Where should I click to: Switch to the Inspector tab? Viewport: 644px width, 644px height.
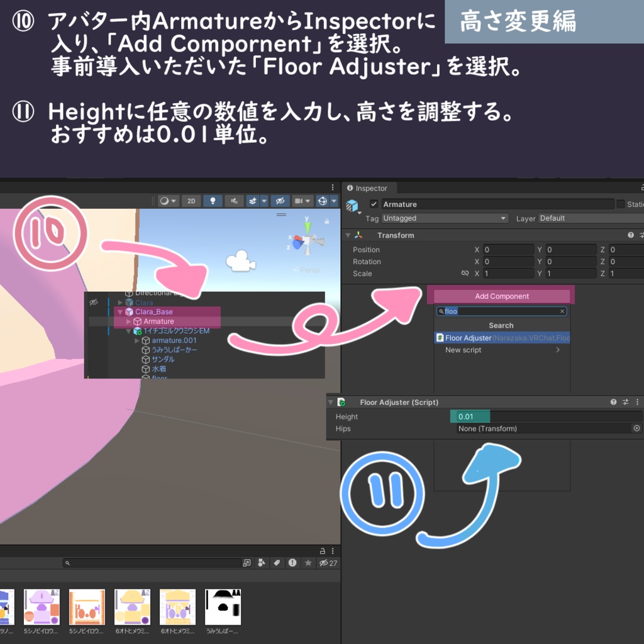pyautogui.click(x=369, y=187)
